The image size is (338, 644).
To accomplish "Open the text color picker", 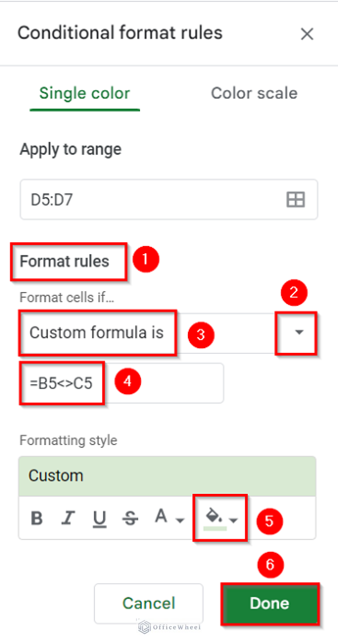I will point(162,516).
